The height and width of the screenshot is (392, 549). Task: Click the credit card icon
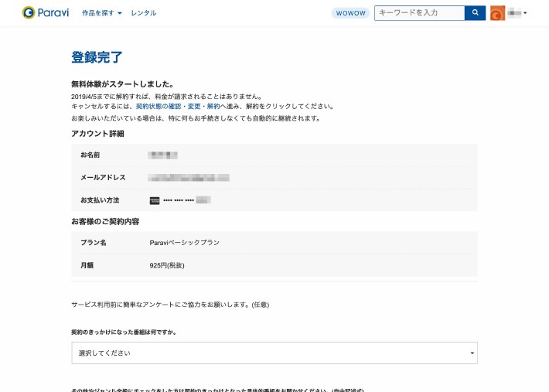pyautogui.click(x=155, y=200)
